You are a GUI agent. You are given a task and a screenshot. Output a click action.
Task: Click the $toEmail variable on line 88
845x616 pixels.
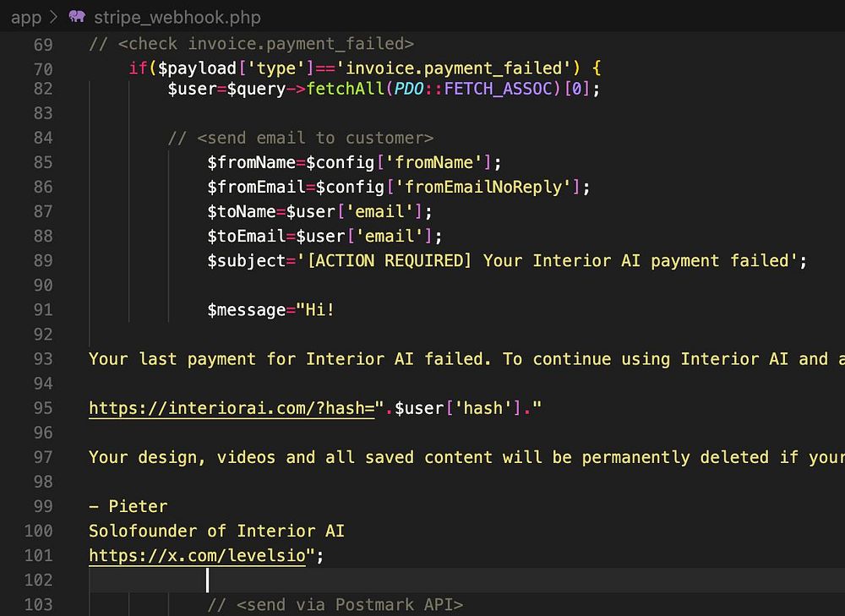pos(246,236)
